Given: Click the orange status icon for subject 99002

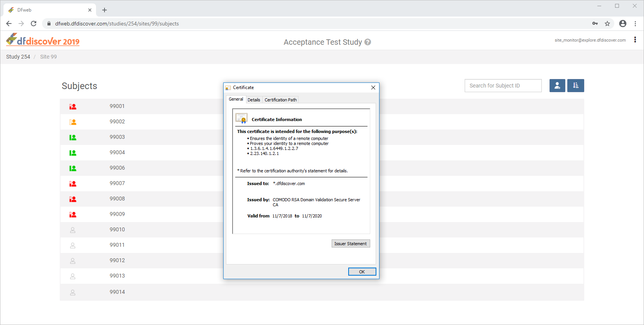Looking at the screenshot, I should click(72, 122).
